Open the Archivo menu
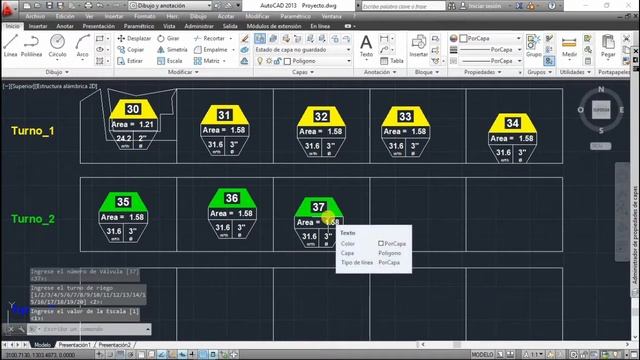 point(35,16)
